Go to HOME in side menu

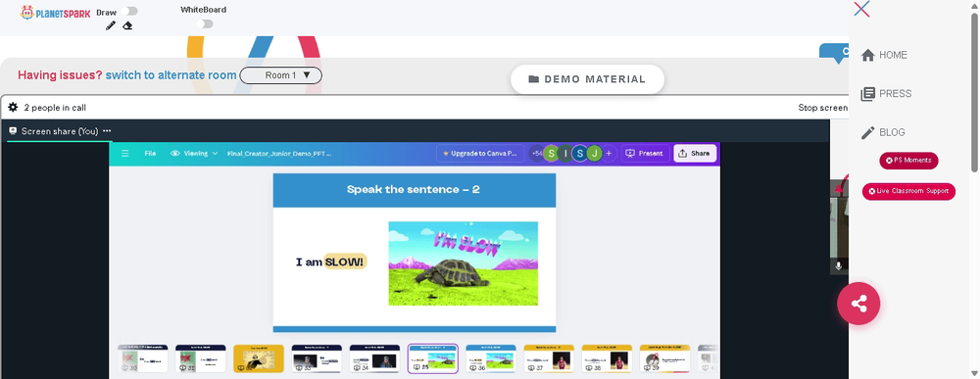(884, 55)
